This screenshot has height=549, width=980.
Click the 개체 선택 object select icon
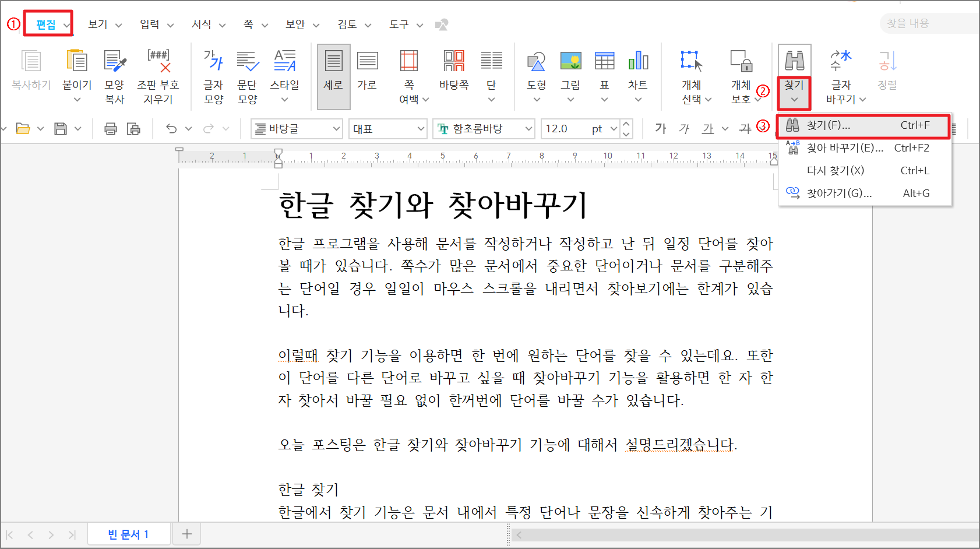click(692, 61)
